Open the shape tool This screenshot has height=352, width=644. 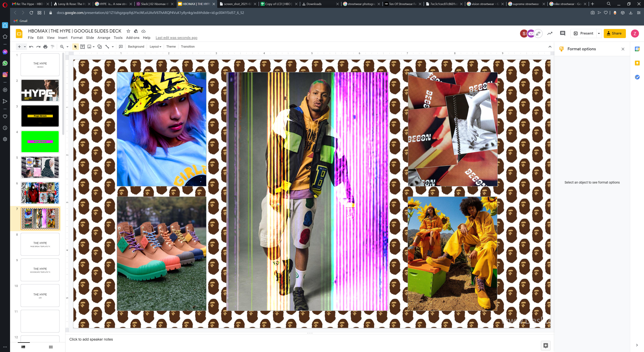coord(99,46)
